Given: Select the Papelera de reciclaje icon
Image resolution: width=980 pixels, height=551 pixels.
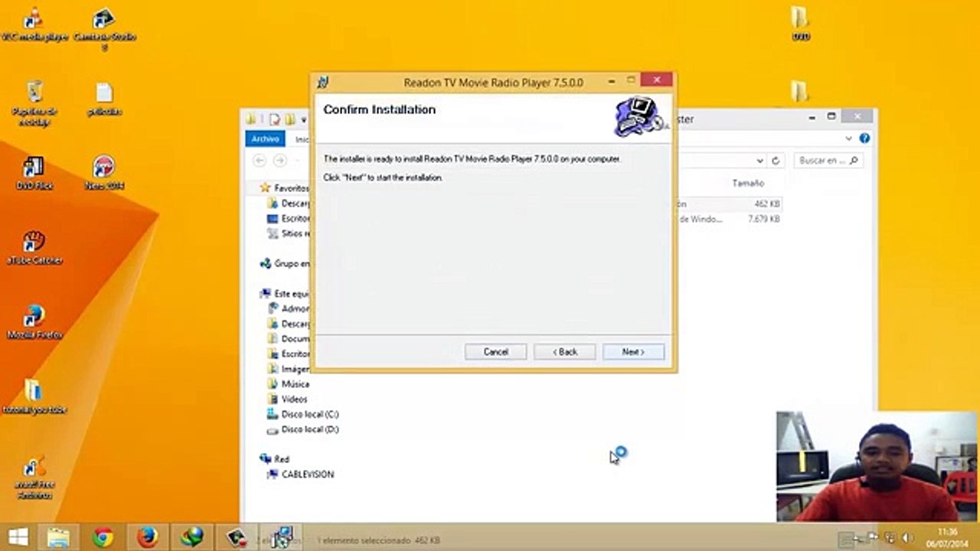Looking at the screenshot, I should click(x=34, y=103).
